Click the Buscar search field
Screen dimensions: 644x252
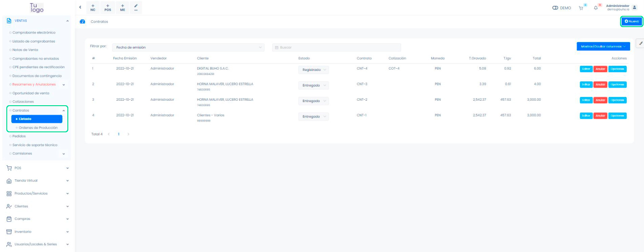pos(336,47)
